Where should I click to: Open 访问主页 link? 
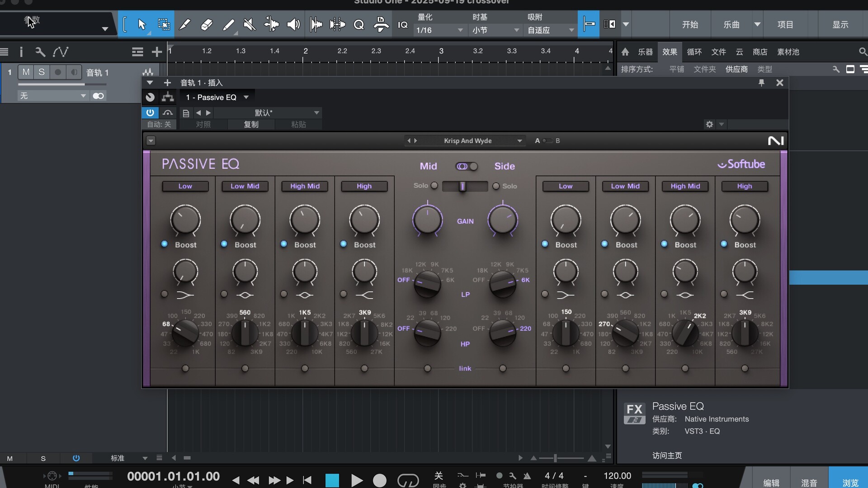coord(667,455)
